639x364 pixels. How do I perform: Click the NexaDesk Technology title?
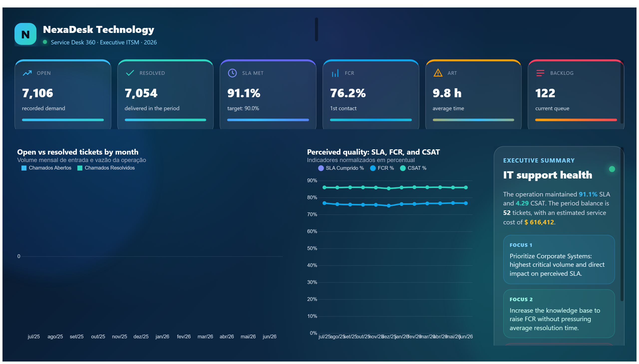click(98, 29)
